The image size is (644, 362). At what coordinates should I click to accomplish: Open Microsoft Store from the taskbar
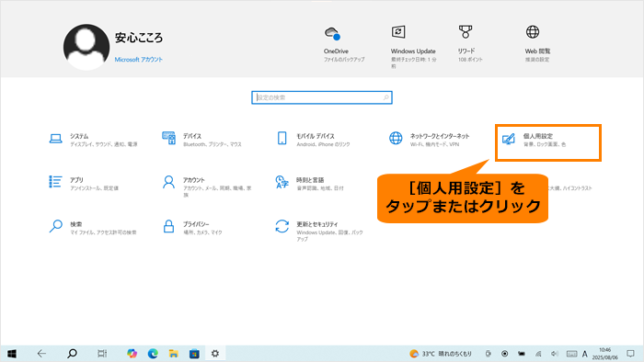194,354
